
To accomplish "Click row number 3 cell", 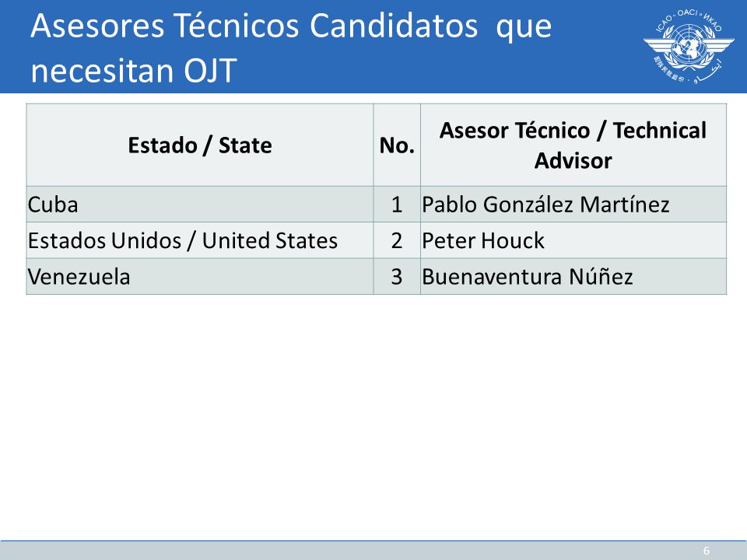I will 397,277.
